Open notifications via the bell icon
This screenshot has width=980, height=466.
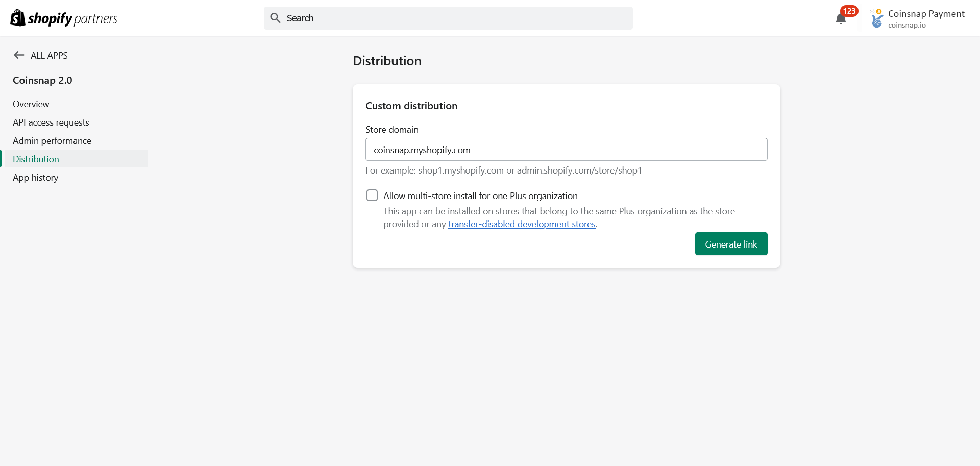(841, 19)
